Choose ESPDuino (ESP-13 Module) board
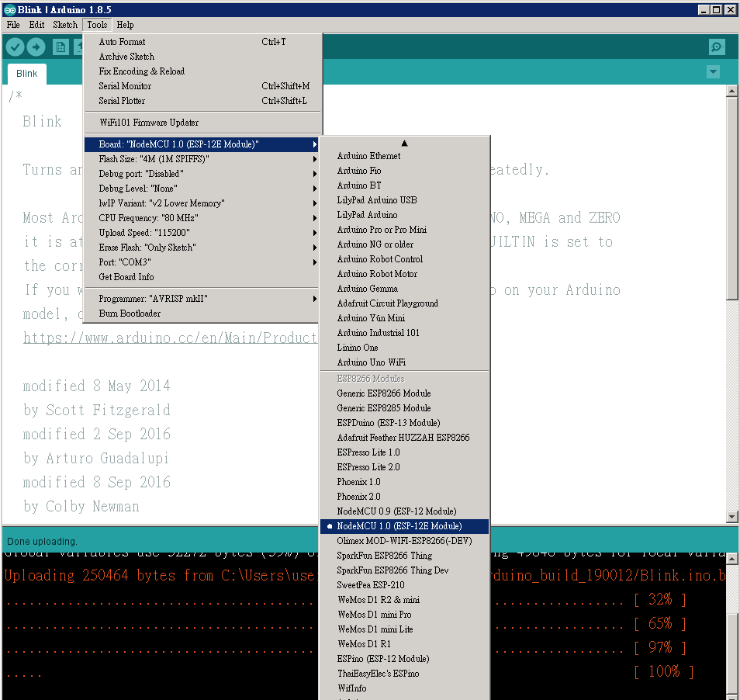Screen dimensions: 740x700 (x=404, y=422)
